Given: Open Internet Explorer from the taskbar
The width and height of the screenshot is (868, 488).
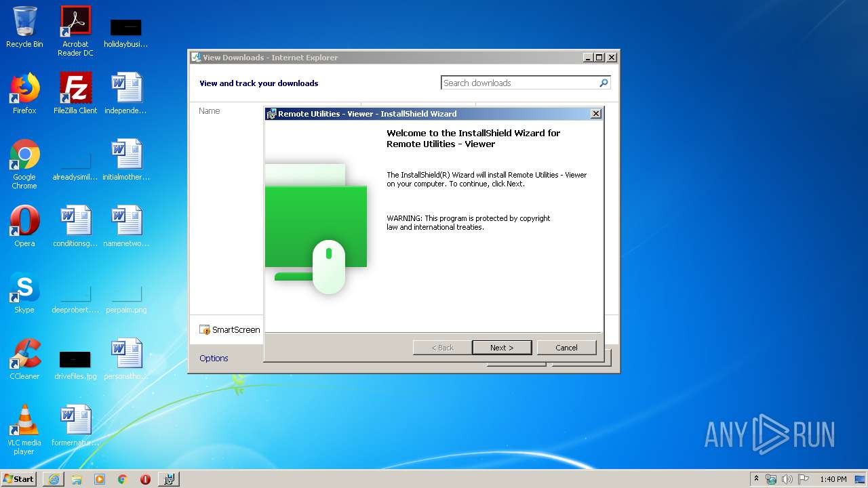Looking at the screenshot, I should [54, 479].
